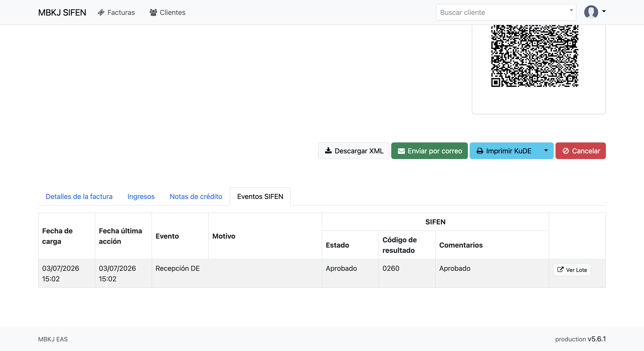Open the user account menu caret
The width and height of the screenshot is (644, 351).
tap(604, 11)
